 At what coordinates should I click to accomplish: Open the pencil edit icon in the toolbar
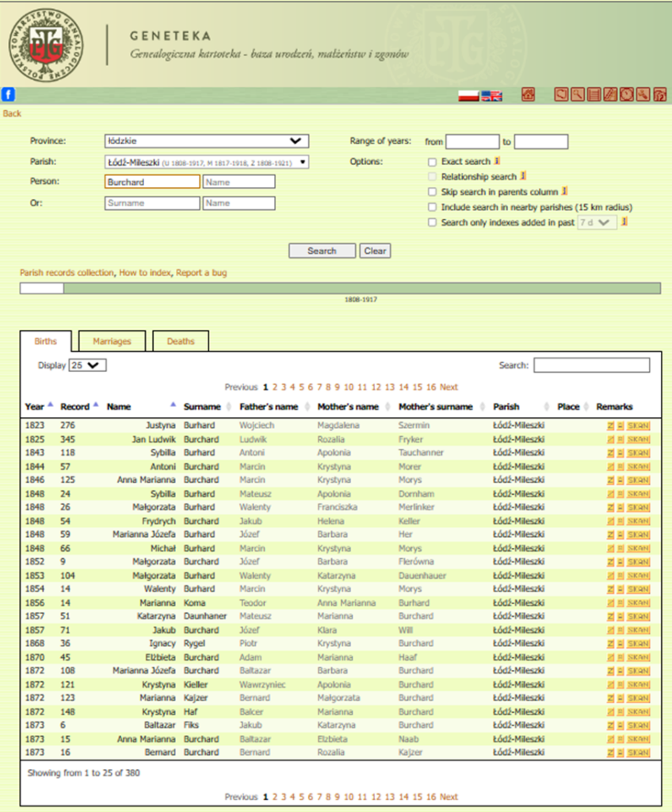(610, 95)
